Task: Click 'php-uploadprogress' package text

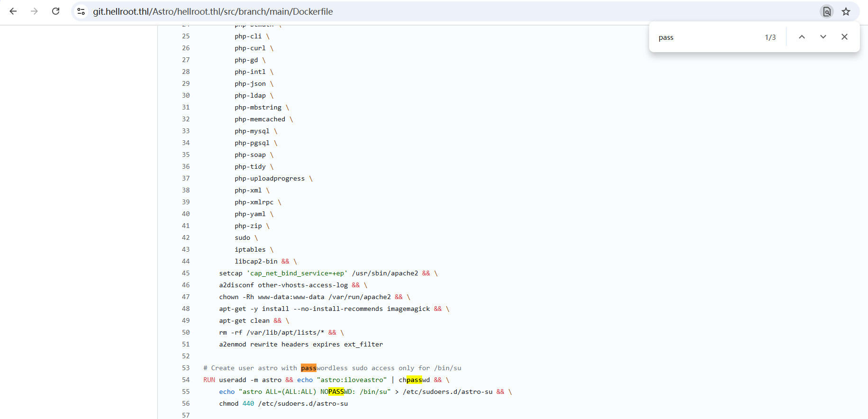Action: pyautogui.click(x=270, y=178)
